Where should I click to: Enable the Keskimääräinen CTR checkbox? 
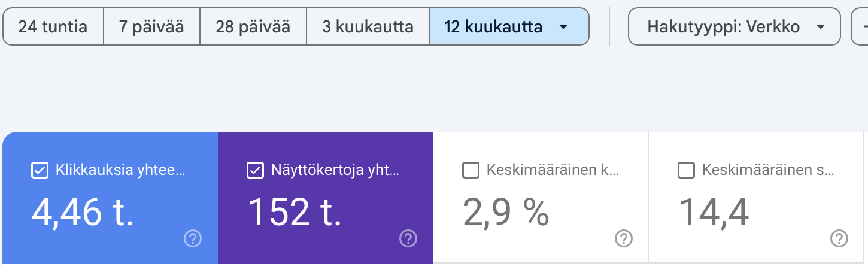coord(471,171)
